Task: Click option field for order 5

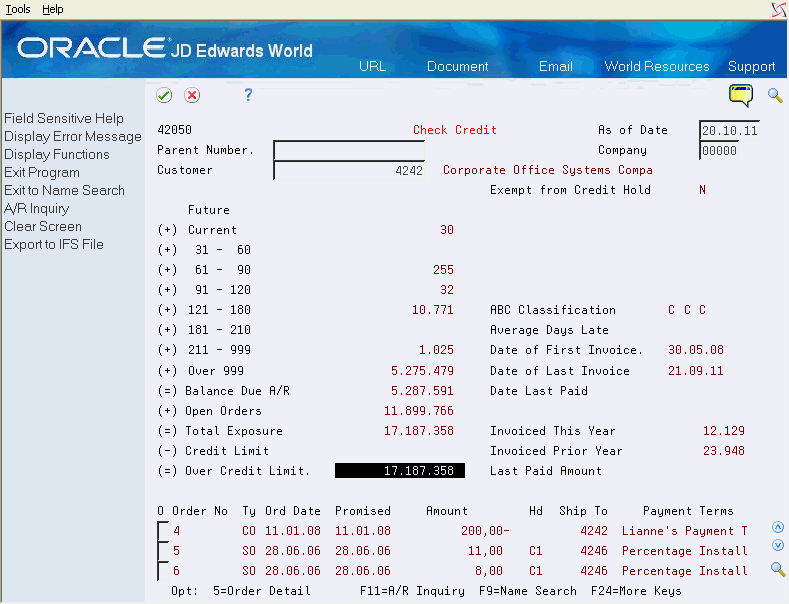Action: click(163, 551)
